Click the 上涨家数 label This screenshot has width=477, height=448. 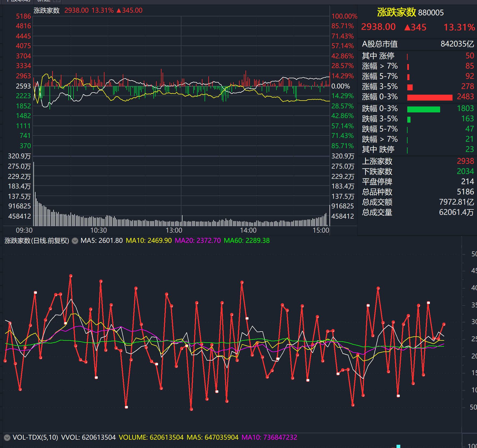(377, 161)
